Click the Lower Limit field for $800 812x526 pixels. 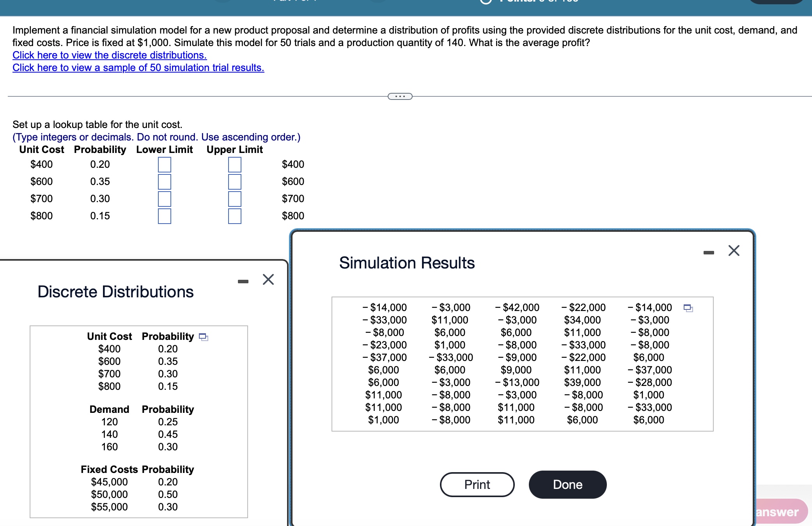pyautogui.click(x=164, y=216)
